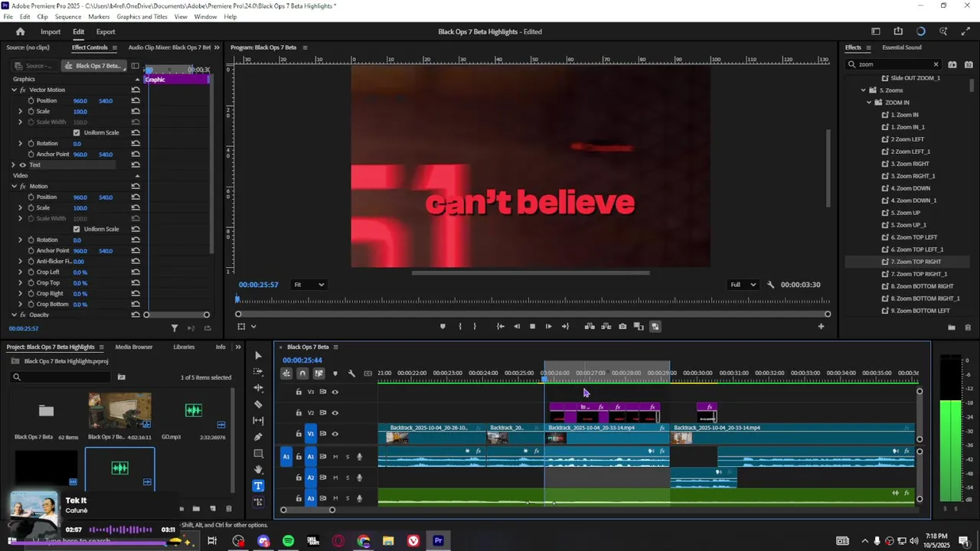The width and height of the screenshot is (980, 551).
Task: Open Program monitor settings wrench
Action: [x=771, y=285]
